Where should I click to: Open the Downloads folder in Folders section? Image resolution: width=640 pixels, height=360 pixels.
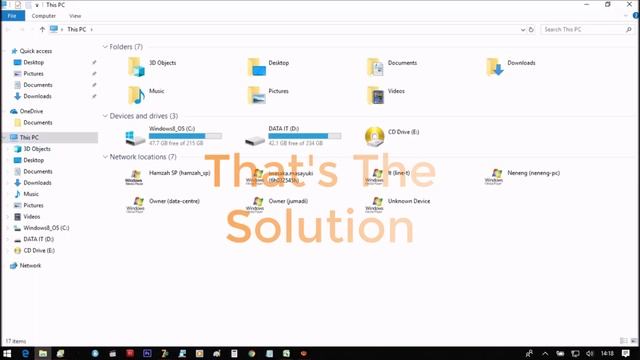pos(495,67)
